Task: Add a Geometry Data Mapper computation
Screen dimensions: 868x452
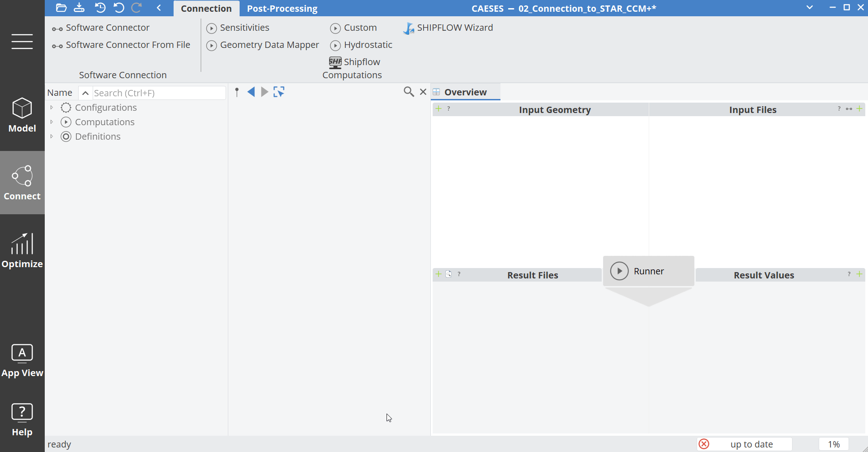Action: click(263, 45)
